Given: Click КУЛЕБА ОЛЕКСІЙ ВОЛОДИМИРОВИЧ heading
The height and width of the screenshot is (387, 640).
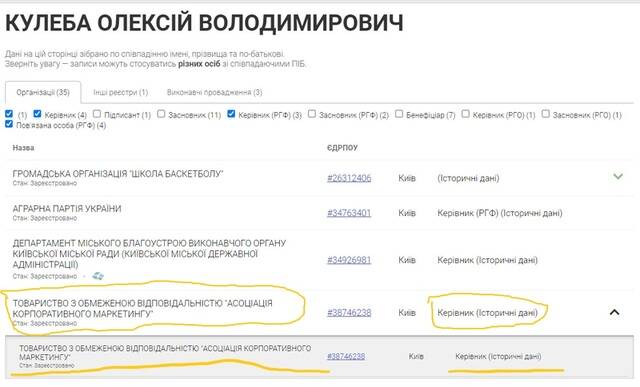Looking at the screenshot, I should [x=204, y=23].
